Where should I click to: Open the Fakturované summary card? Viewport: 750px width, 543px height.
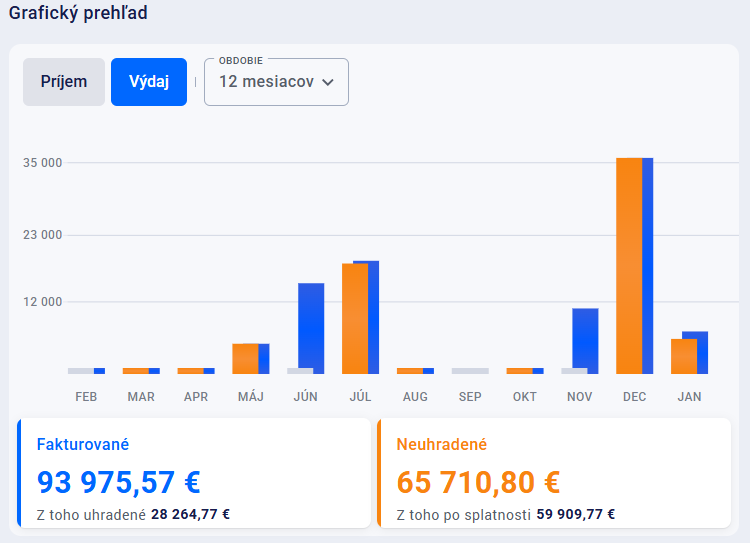pyautogui.click(x=194, y=473)
